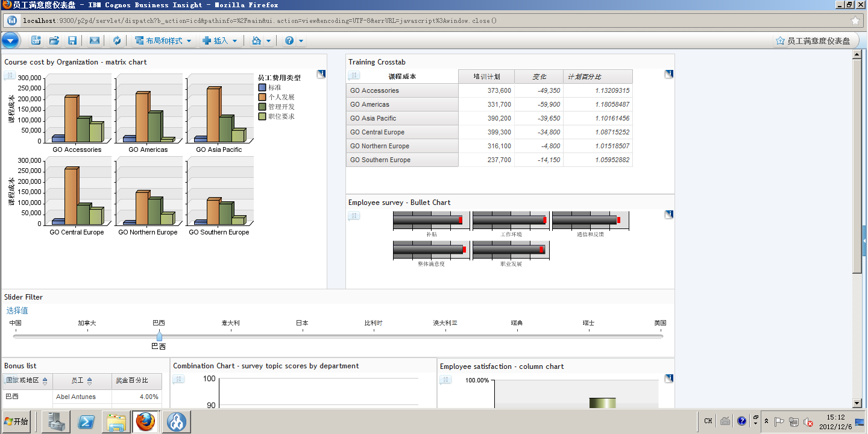This screenshot has width=868, height=434.
Task: Click the 补贴 bullet chart
Action: 431,221
